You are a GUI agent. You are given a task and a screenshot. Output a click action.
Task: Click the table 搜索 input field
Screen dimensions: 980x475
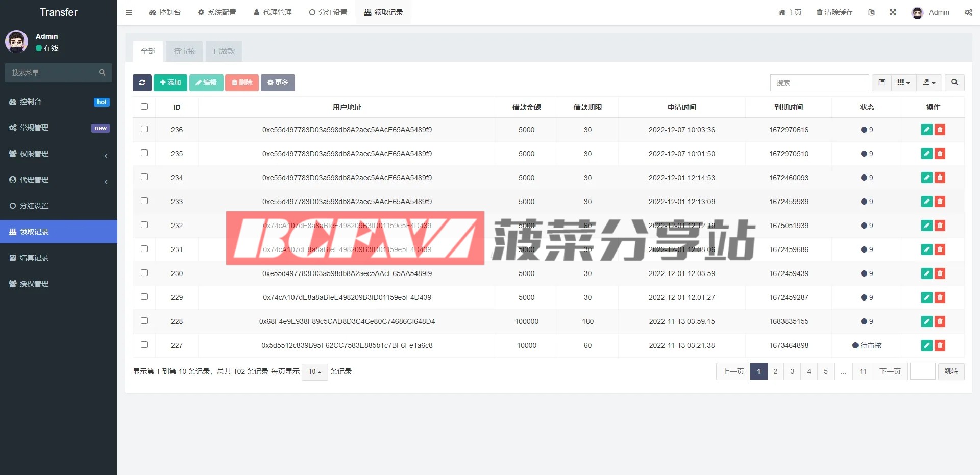(x=819, y=83)
